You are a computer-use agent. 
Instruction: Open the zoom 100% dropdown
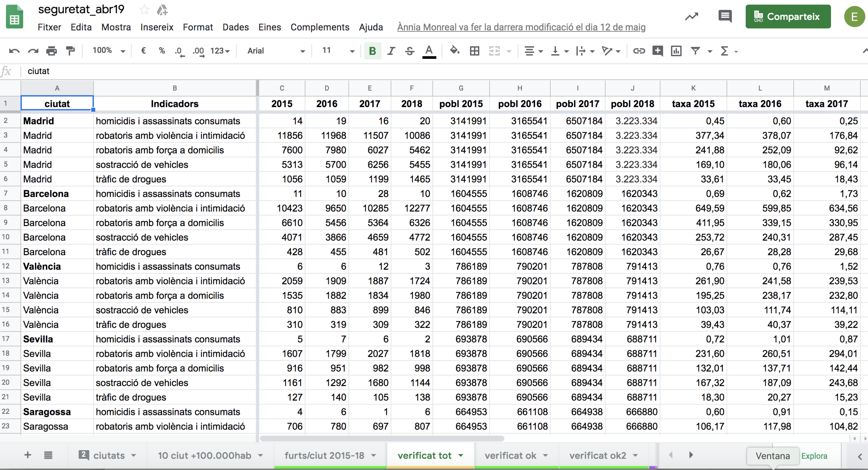click(x=108, y=51)
